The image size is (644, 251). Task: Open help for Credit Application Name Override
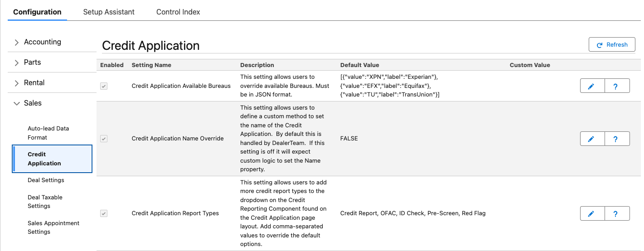[x=617, y=139]
